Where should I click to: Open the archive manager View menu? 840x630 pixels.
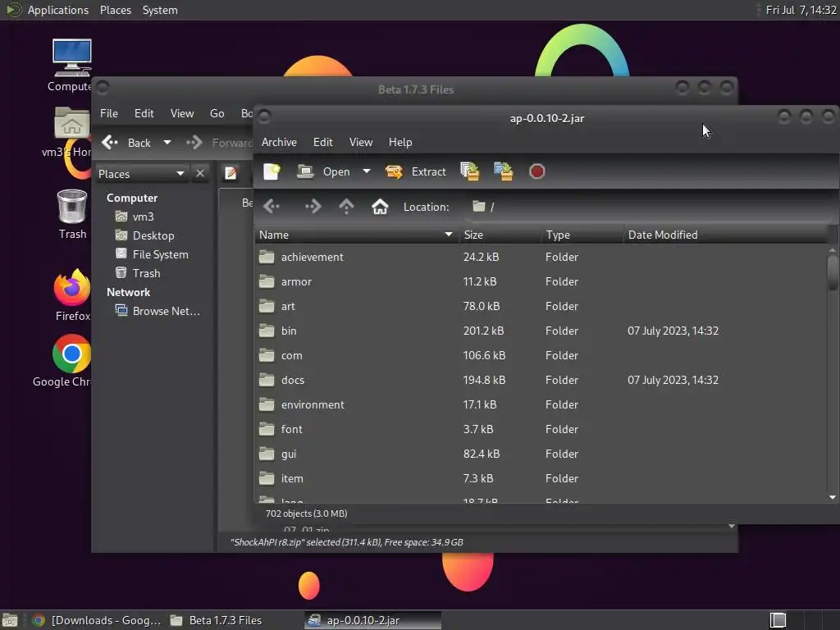pos(361,142)
